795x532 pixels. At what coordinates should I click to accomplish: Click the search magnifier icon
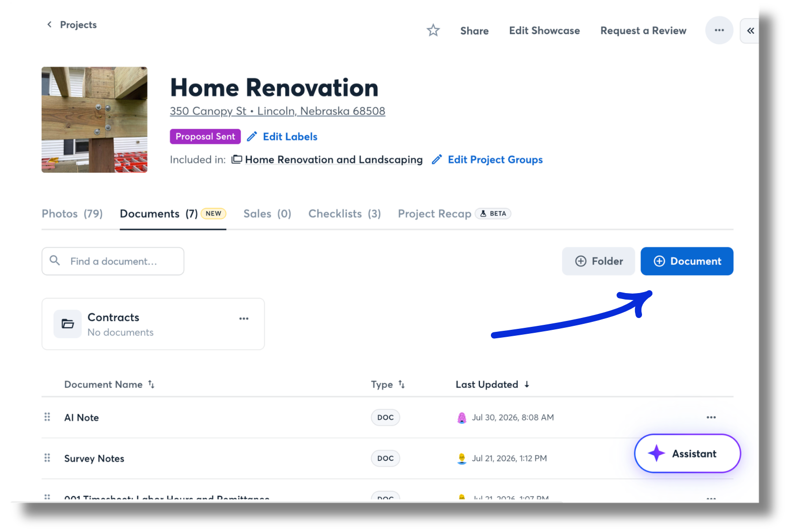coord(55,260)
